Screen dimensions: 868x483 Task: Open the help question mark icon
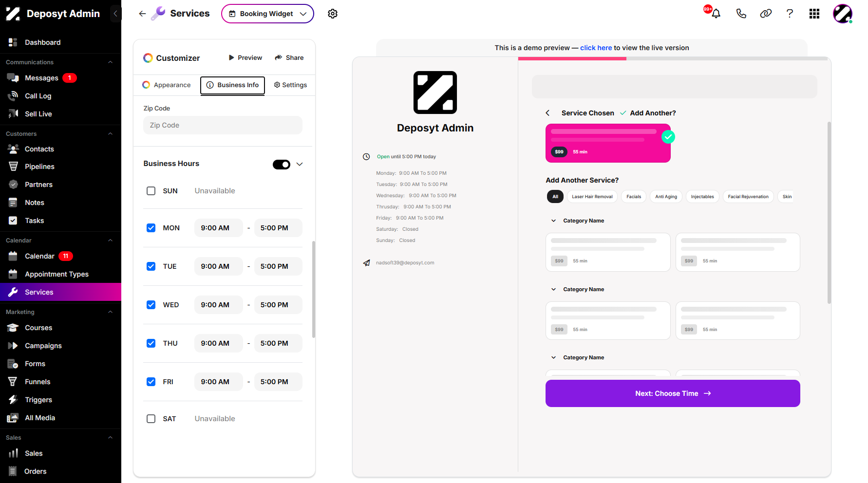[790, 14]
